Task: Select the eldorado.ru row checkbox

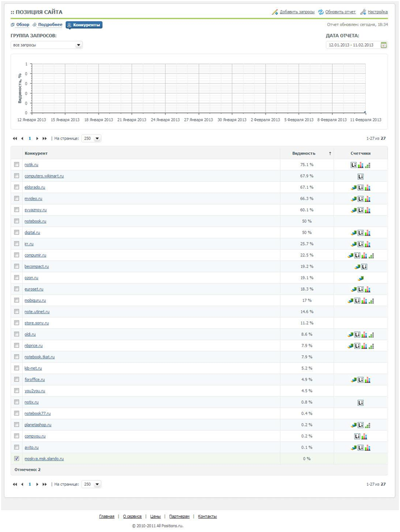Action: 17,187
